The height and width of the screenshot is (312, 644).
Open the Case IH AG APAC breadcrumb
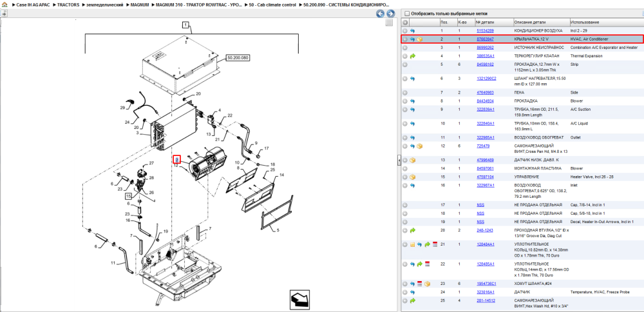[x=33, y=5]
